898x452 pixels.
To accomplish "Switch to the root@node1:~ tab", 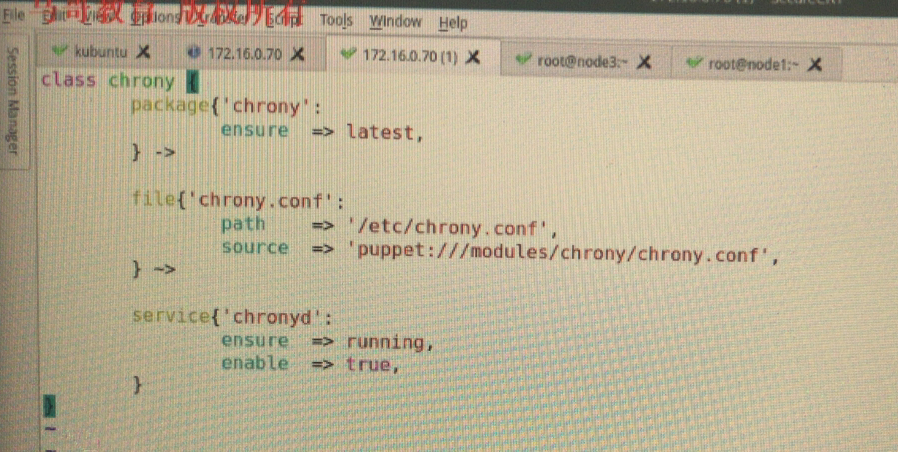I will 753,64.
